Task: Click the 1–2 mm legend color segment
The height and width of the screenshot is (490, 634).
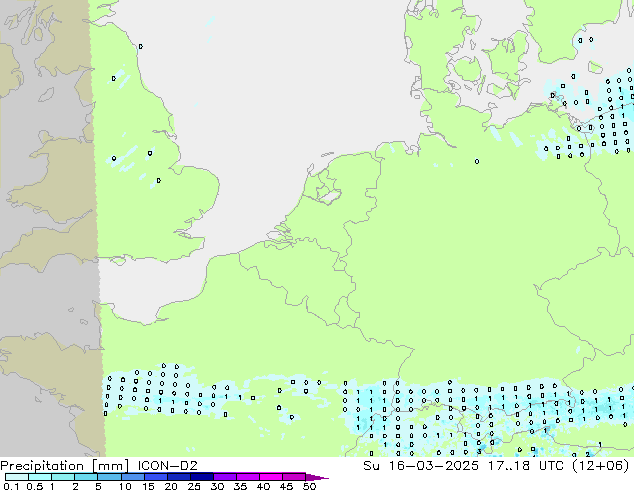Action: tap(63, 477)
